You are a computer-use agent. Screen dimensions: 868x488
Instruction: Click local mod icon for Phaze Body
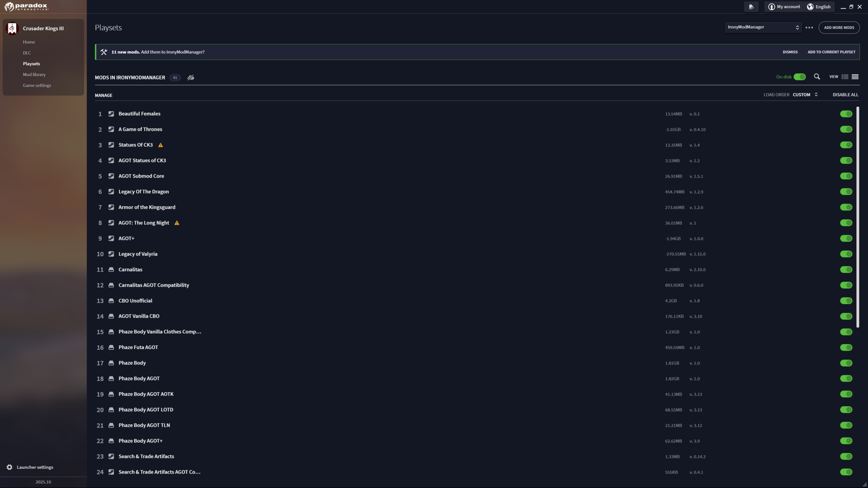click(x=111, y=363)
